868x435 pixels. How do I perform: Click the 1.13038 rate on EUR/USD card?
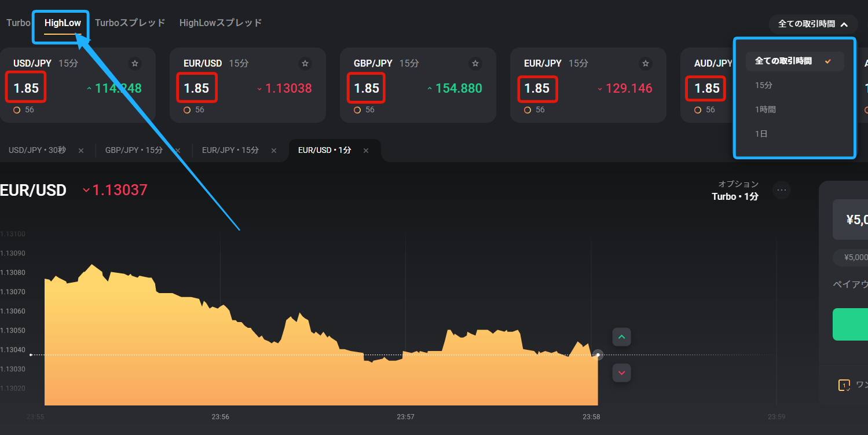tap(288, 89)
